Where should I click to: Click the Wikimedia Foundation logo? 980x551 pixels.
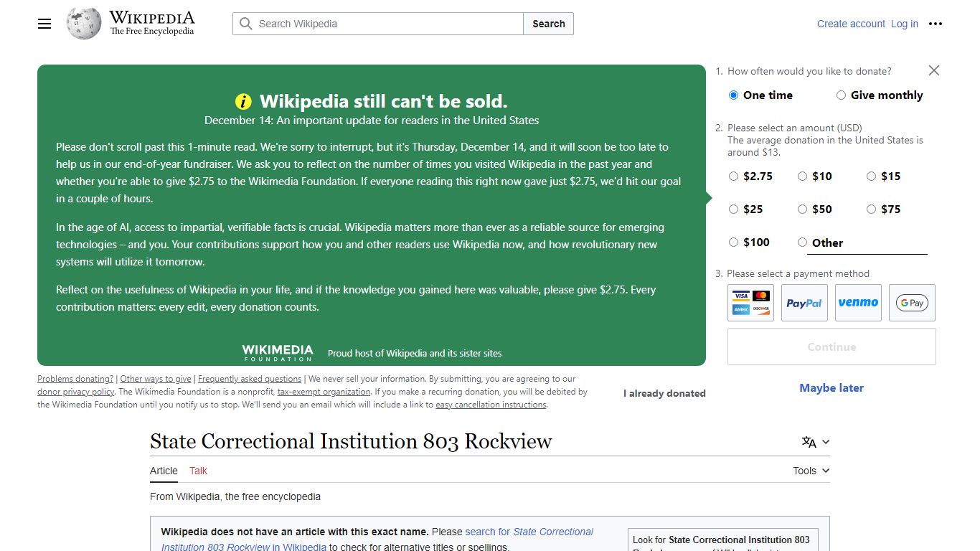(x=277, y=352)
